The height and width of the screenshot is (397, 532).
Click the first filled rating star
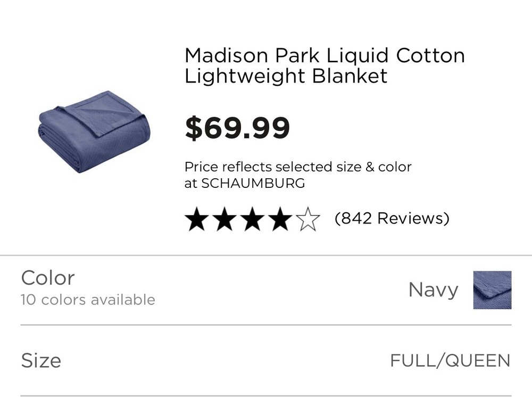(x=196, y=220)
